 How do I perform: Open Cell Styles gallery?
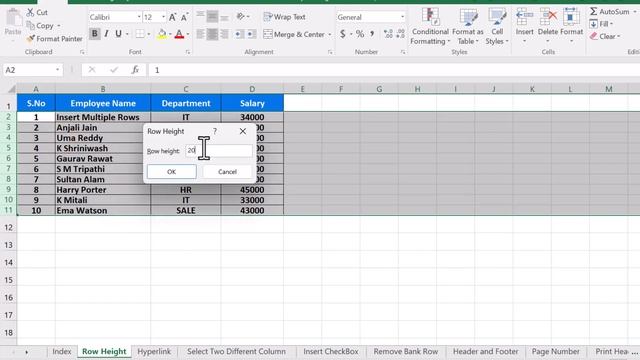click(497, 26)
